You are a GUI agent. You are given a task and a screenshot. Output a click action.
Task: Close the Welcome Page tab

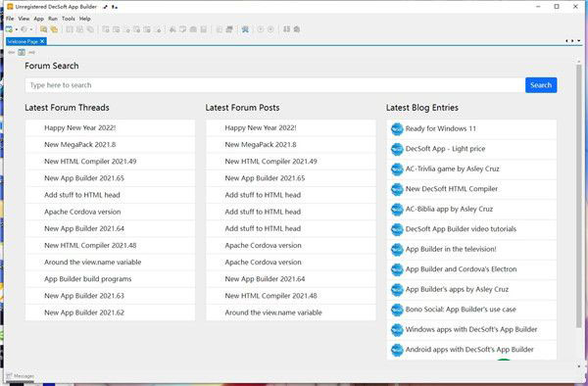42,41
